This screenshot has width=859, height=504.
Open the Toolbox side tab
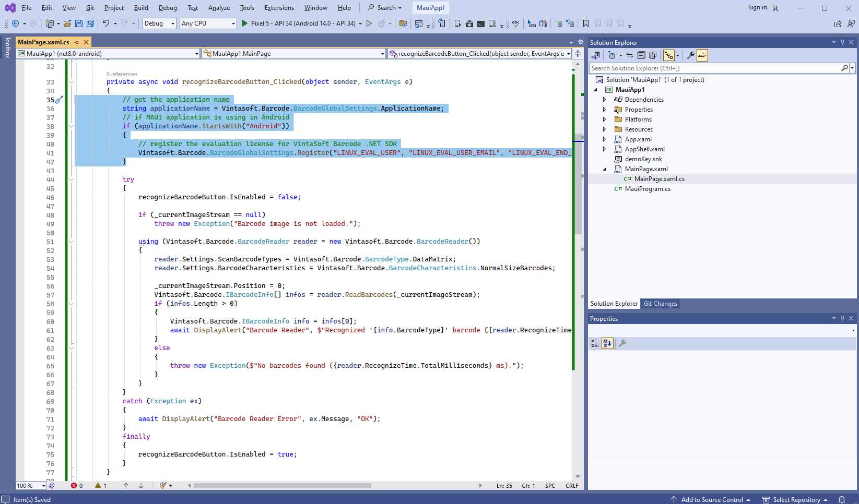tap(7, 47)
